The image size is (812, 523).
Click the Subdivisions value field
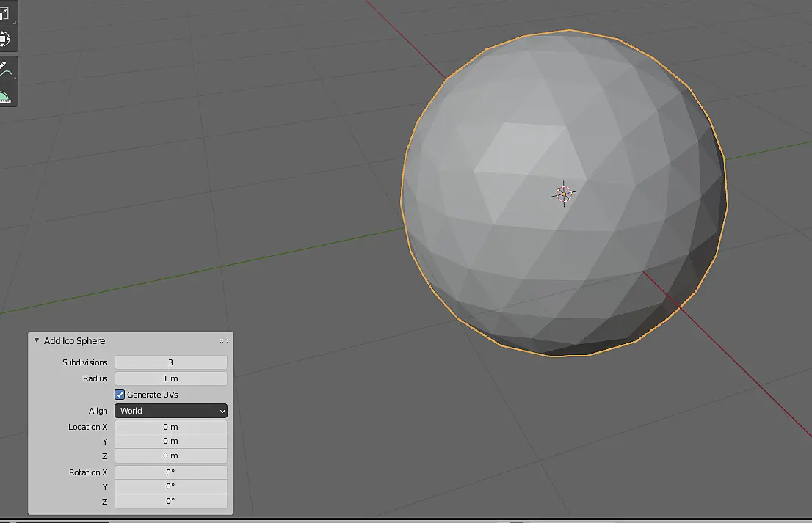pyautogui.click(x=171, y=362)
